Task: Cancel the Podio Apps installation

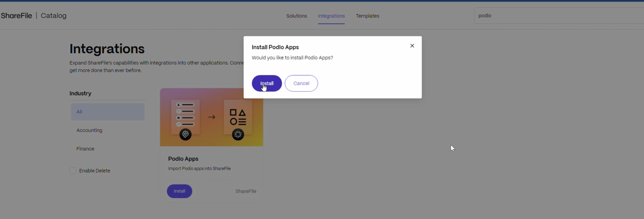Action: [x=301, y=83]
